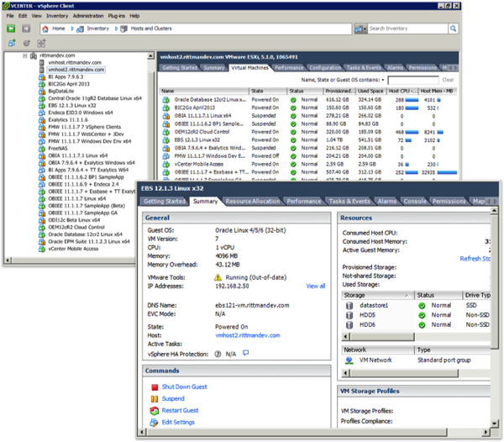Click the green Back navigation arrow
Screen dimensions: 504x442
click(x=11, y=29)
